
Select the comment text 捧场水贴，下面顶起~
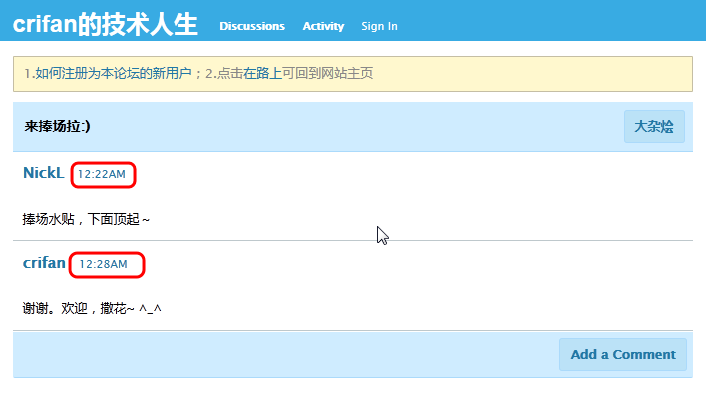click(x=86, y=219)
